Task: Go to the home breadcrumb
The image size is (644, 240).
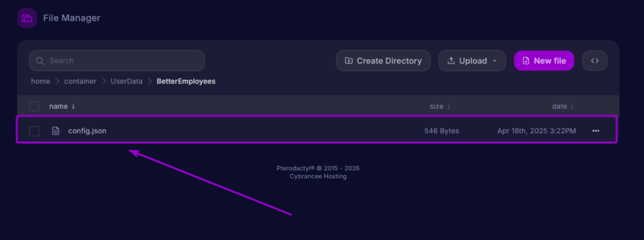Action: point(40,81)
